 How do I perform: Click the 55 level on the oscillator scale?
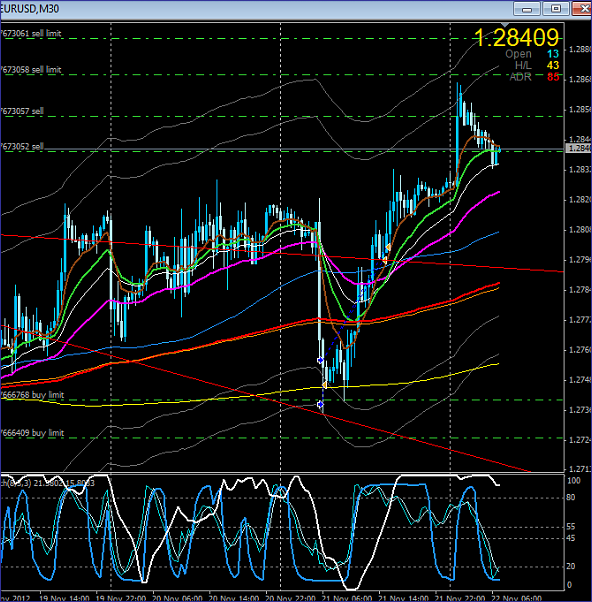coord(571,527)
